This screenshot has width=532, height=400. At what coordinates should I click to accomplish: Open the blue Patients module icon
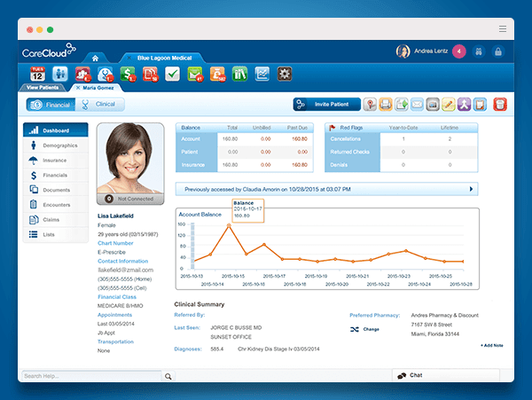click(60, 74)
